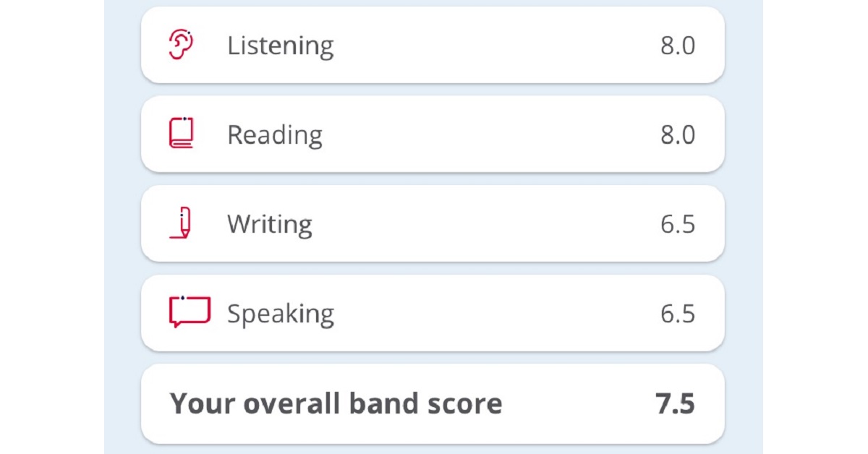Open the Writing result card's blank middle area

(x=492, y=224)
